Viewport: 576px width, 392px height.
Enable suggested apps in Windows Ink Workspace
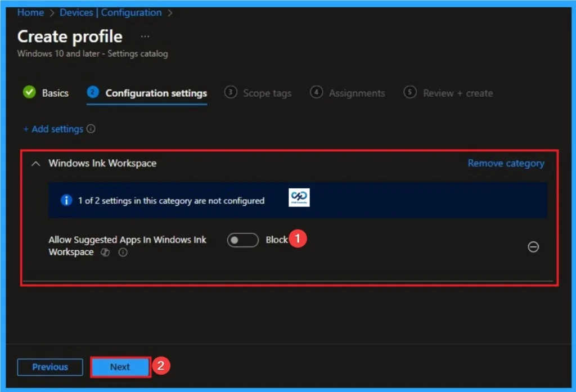(242, 240)
